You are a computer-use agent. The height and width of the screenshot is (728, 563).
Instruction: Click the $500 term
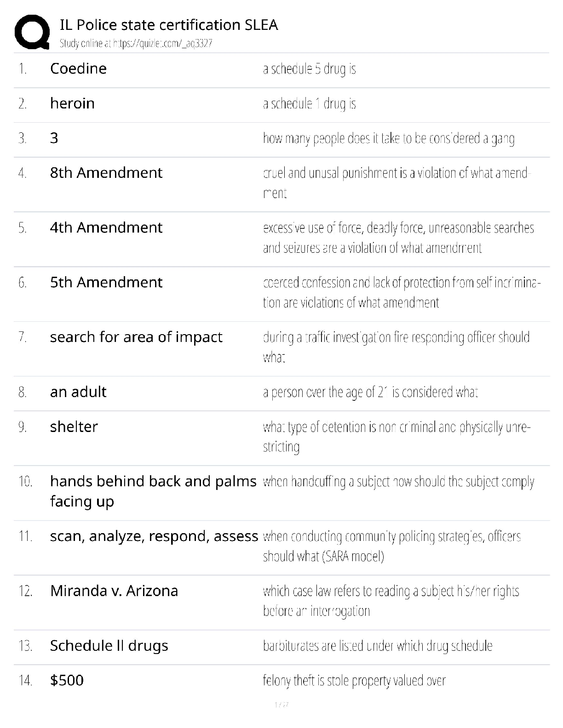(x=67, y=681)
